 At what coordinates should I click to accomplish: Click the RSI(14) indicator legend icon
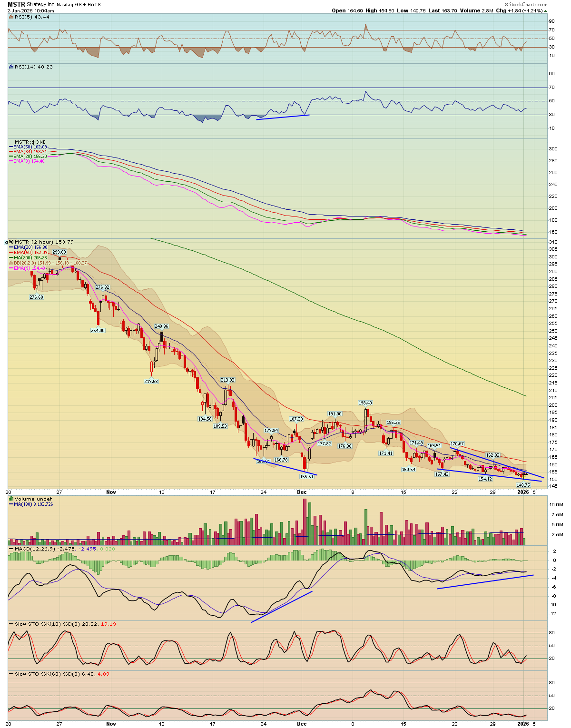(11, 67)
